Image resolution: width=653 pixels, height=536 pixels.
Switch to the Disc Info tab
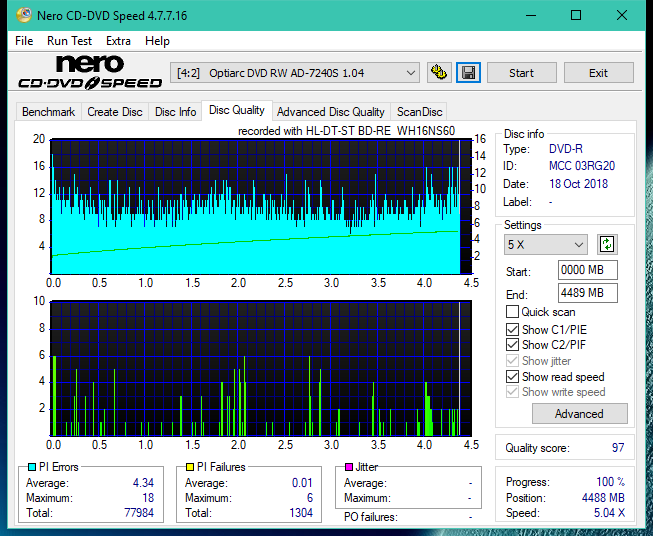tap(175, 112)
